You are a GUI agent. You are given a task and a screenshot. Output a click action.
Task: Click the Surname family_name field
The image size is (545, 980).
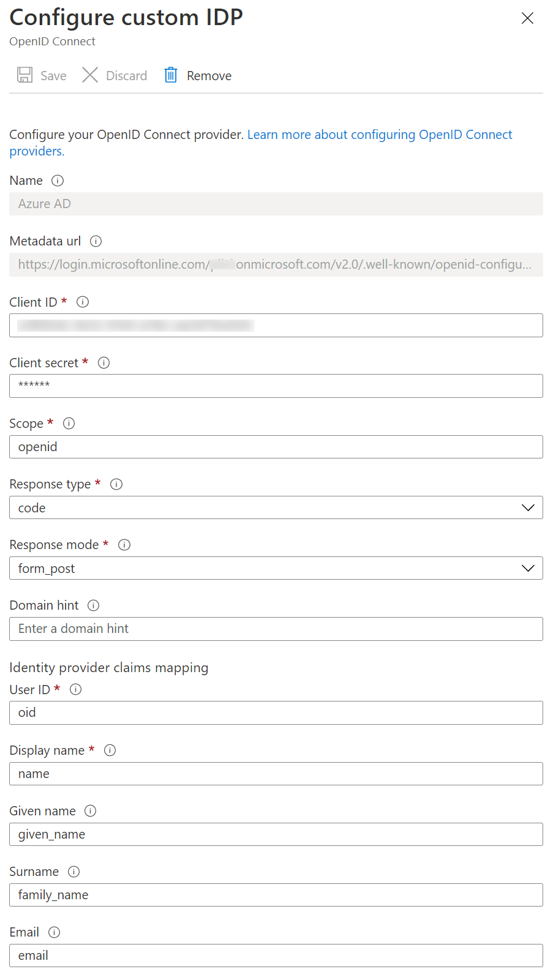click(276, 895)
